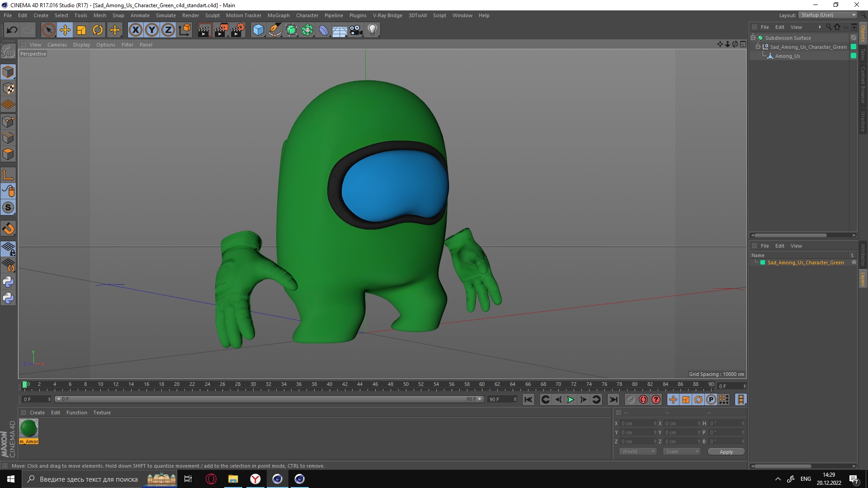Open the Layers vertical tab
The height and width of the screenshot is (488, 868).
point(863,279)
